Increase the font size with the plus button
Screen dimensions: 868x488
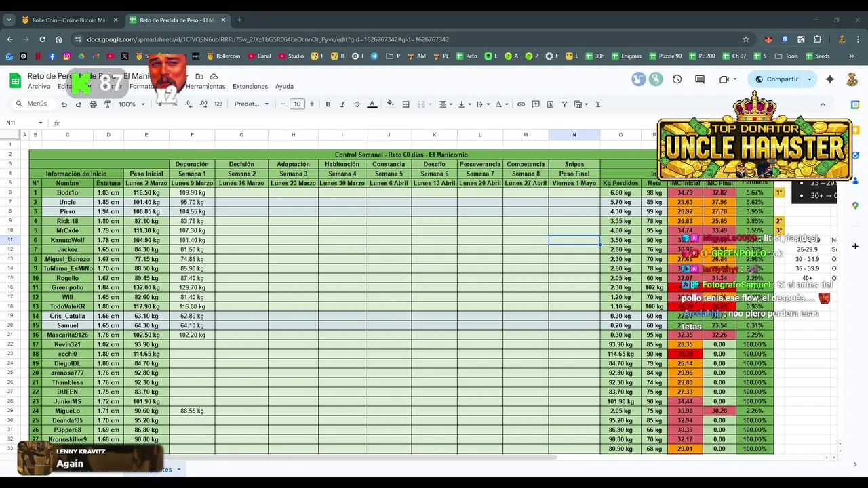(x=312, y=104)
